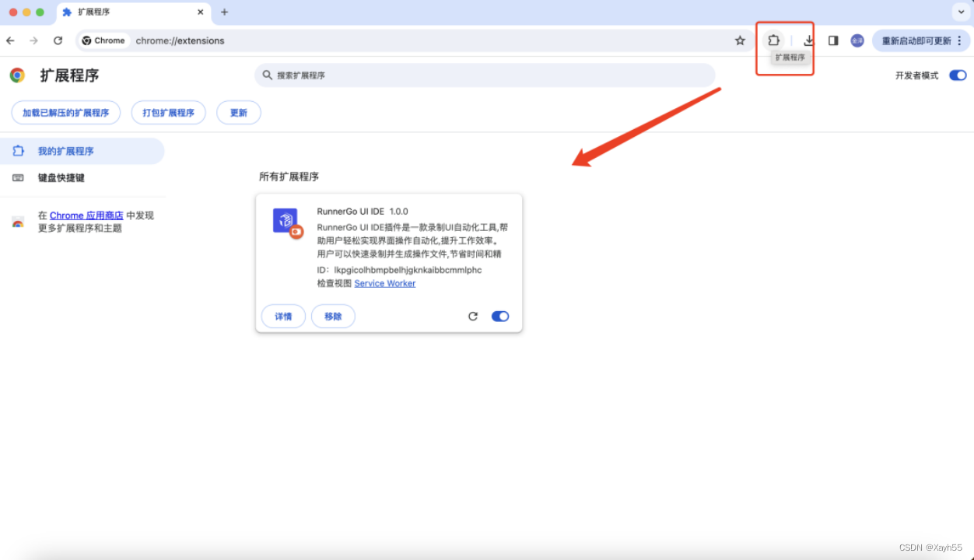Image resolution: width=974 pixels, height=560 pixels.
Task: Expand the tab search dropdown arrow
Action: pos(960,12)
